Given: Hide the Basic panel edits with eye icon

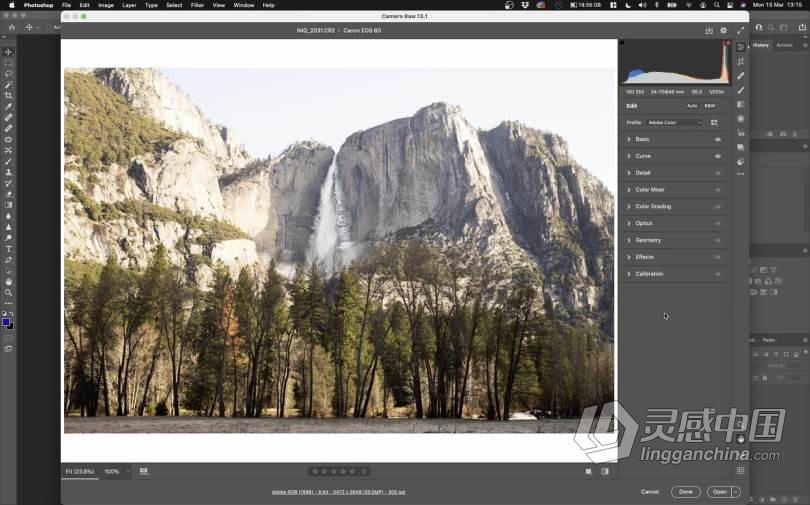Looking at the screenshot, I should 718,139.
